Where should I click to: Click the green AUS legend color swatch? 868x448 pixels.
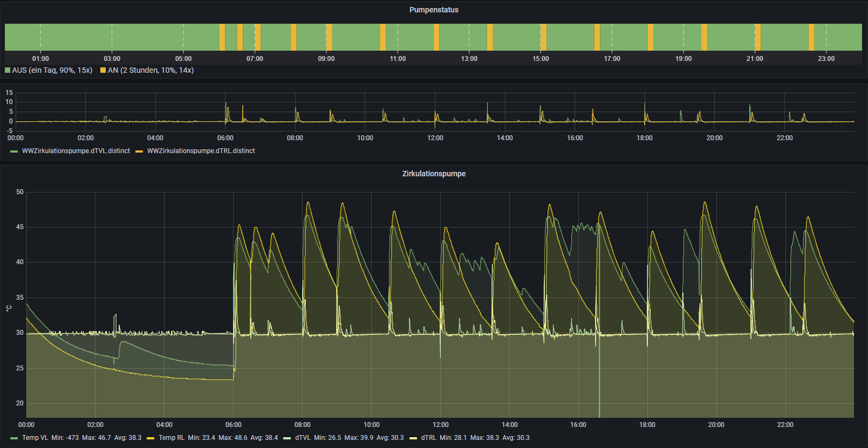click(x=8, y=70)
